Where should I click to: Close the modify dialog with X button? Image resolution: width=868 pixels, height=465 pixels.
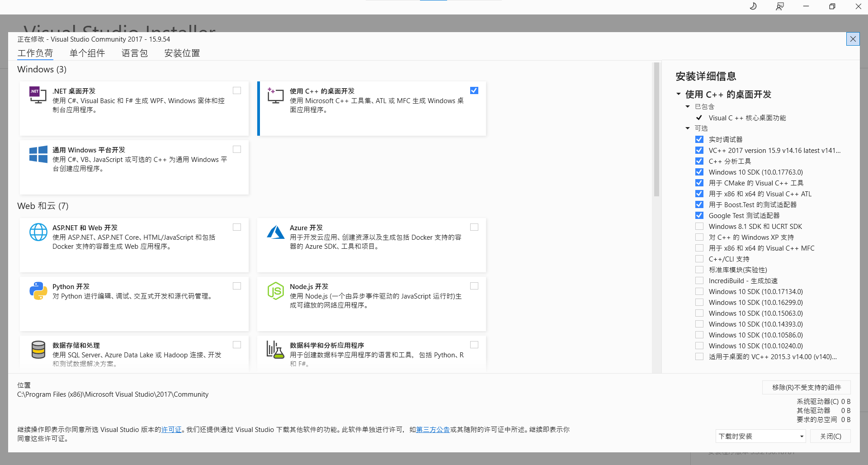pyautogui.click(x=853, y=39)
